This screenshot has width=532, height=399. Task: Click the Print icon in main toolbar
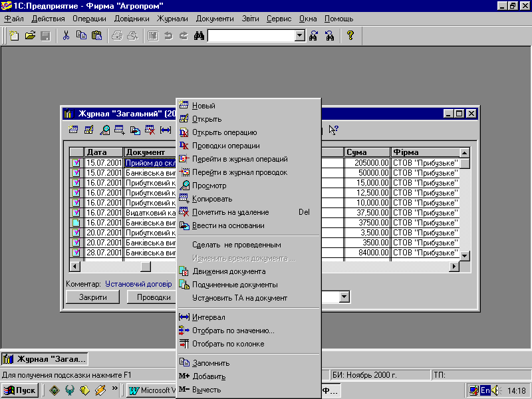[x=117, y=36]
